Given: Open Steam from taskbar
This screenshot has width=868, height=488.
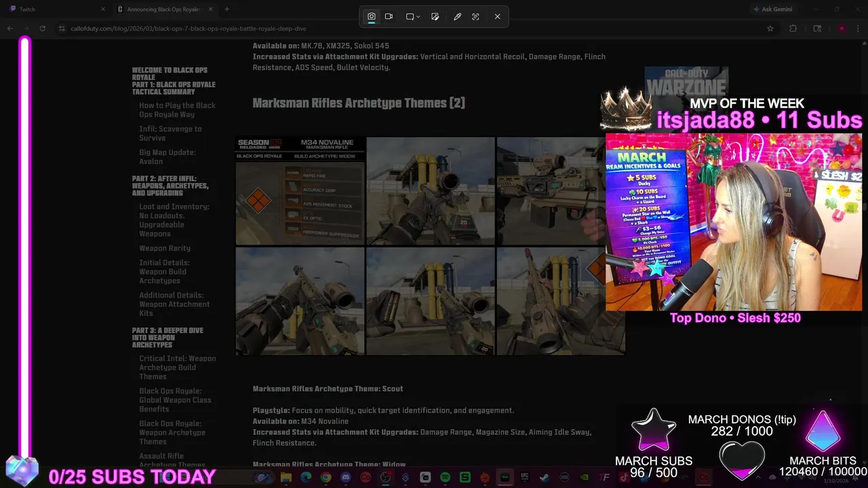Looking at the screenshot, I should pos(545,478).
